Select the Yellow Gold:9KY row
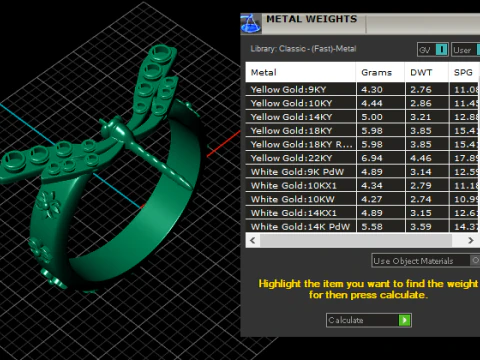The width and height of the screenshot is (480, 360). point(362,89)
